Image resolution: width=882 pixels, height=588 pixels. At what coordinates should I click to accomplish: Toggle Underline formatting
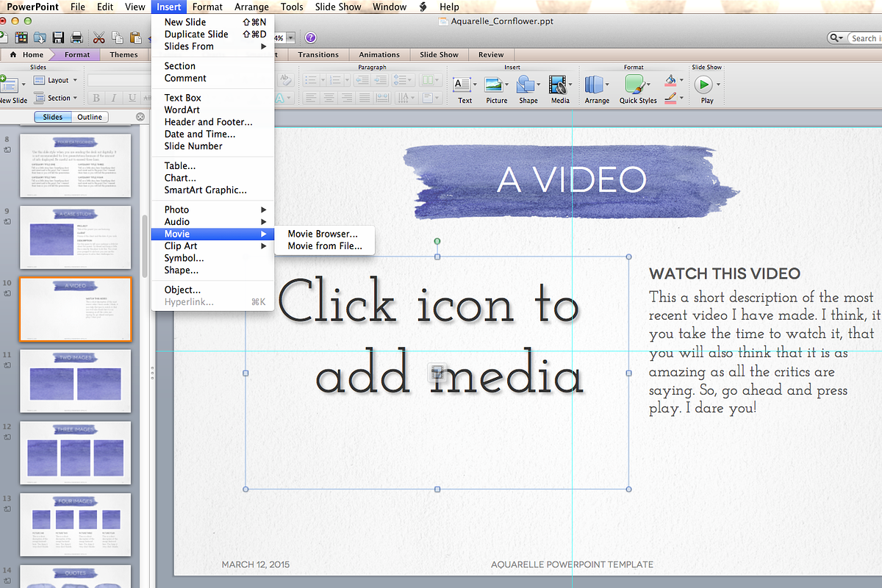pyautogui.click(x=132, y=98)
